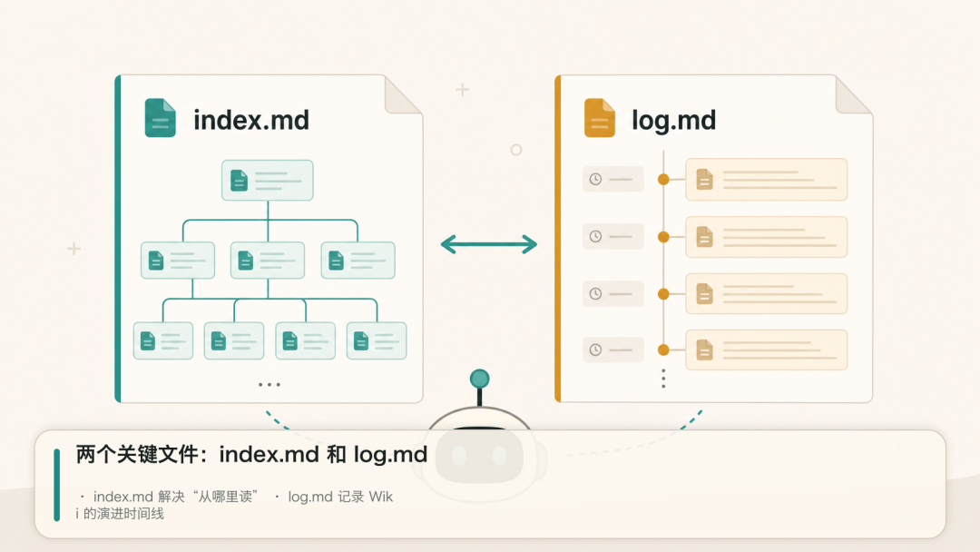Image resolution: width=980 pixels, height=552 pixels.
Task: Open the middle node of the three-node tree row
Action: coord(268,260)
